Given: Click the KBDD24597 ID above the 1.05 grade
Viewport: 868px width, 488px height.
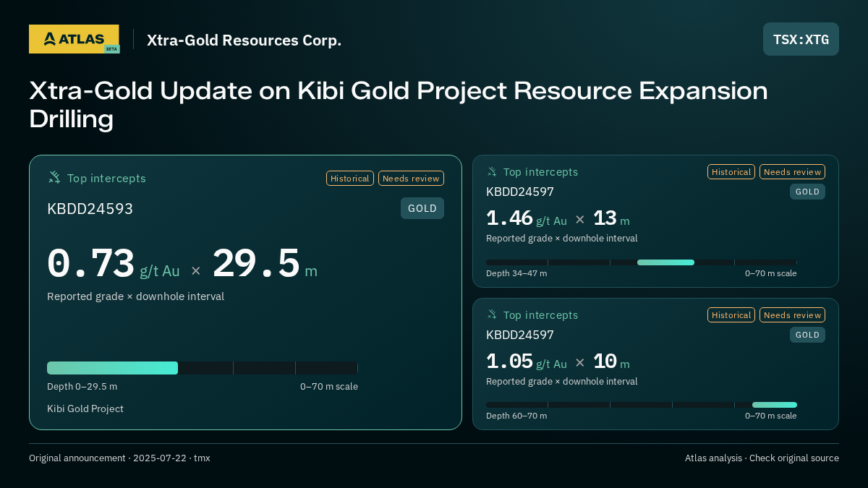Looking at the screenshot, I should pos(520,335).
